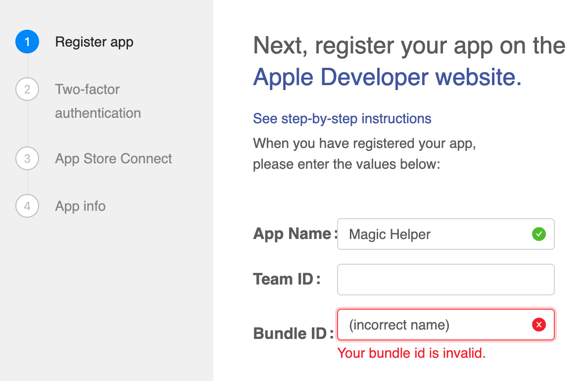The width and height of the screenshot is (588, 381).
Task: Click the App Name label
Action: [x=295, y=234]
